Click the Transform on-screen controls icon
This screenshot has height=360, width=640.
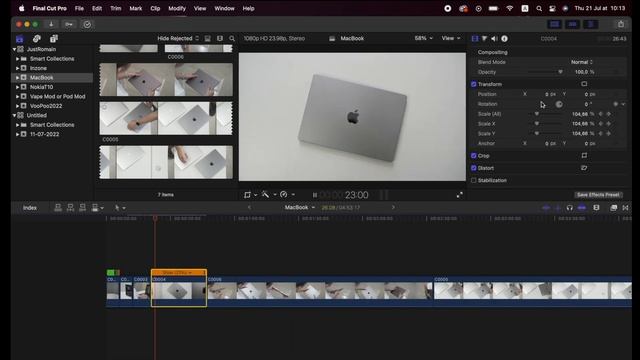pyautogui.click(x=584, y=84)
